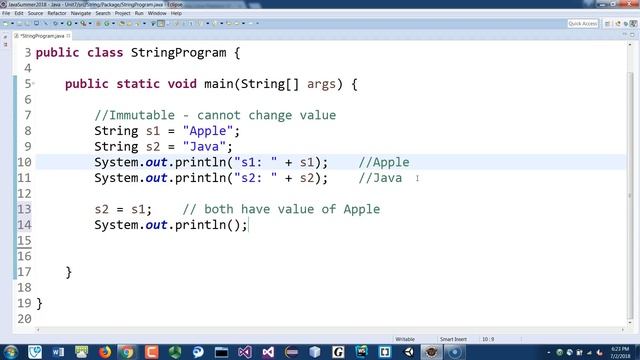Open the Help menu

(x=176, y=13)
